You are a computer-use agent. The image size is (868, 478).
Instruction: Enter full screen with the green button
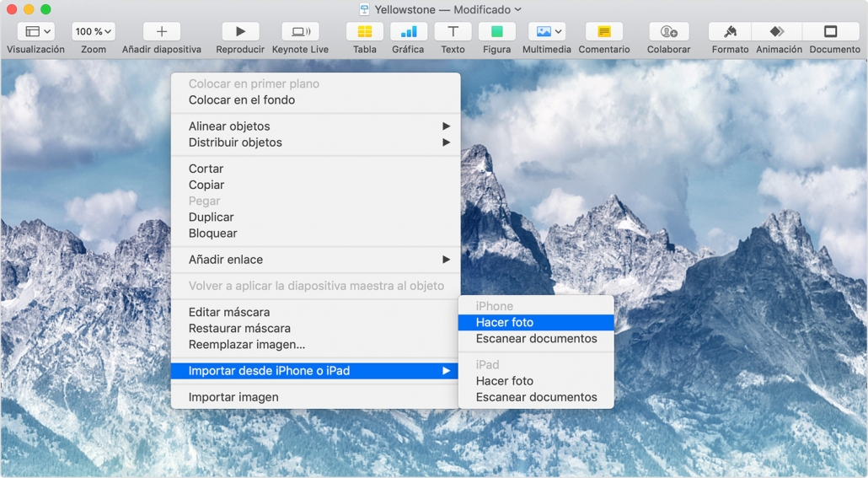click(x=46, y=9)
